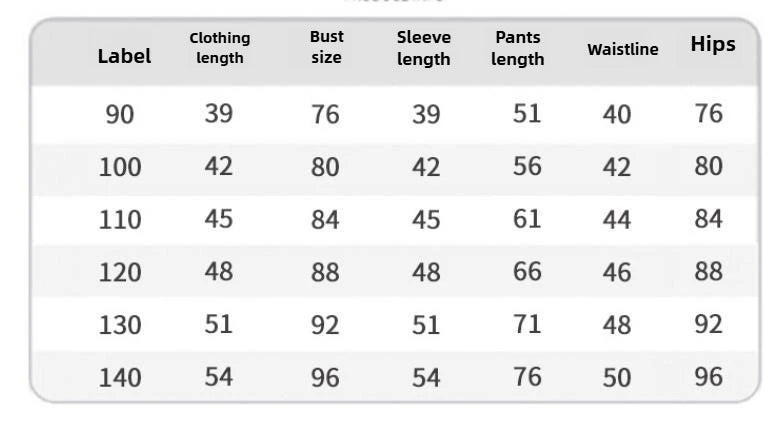Click waistline value 40 for size 90

pos(617,115)
